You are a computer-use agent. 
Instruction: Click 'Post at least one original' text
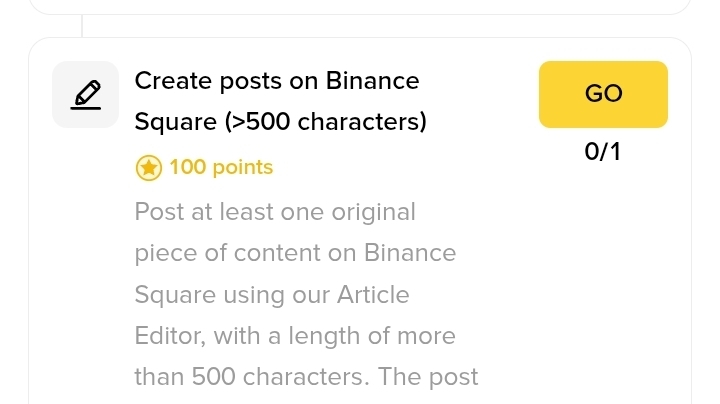[274, 212]
